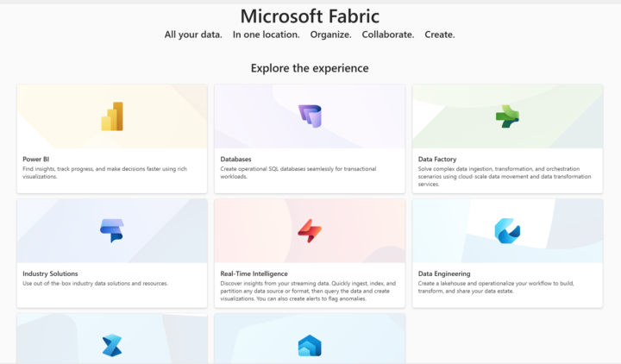Click the Power BI bar chart icon

click(x=112, y=116)
